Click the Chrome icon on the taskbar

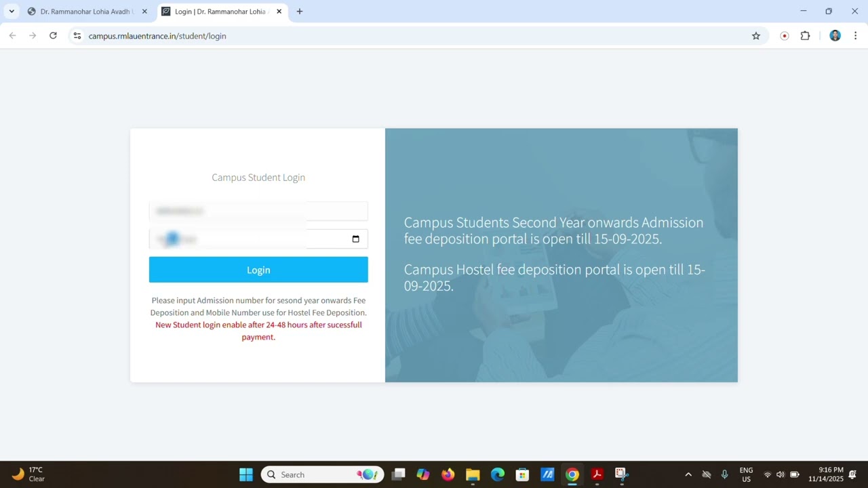coord(572,474)
